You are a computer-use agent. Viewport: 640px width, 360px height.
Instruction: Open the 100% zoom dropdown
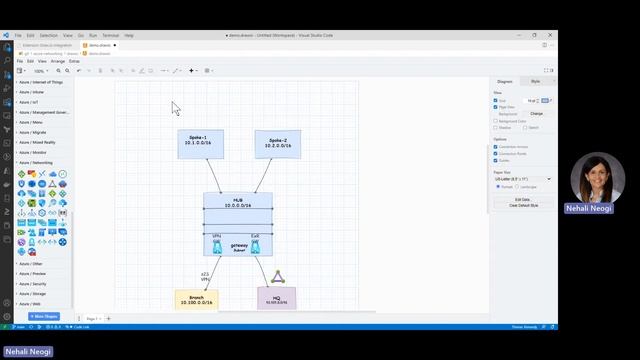(x=41, y=71)
